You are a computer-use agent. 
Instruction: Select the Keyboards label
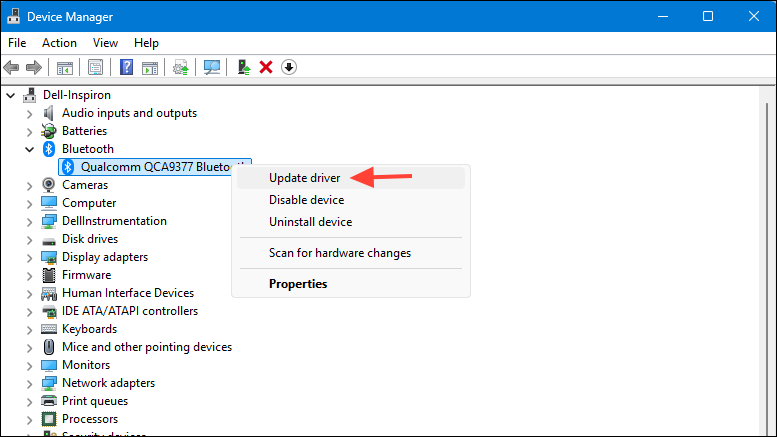[89, 329]
